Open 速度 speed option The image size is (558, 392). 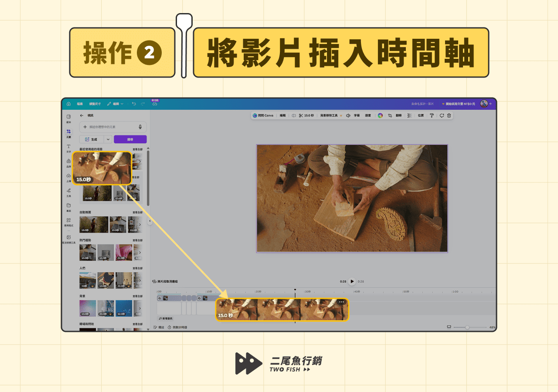tap(368, 115)
